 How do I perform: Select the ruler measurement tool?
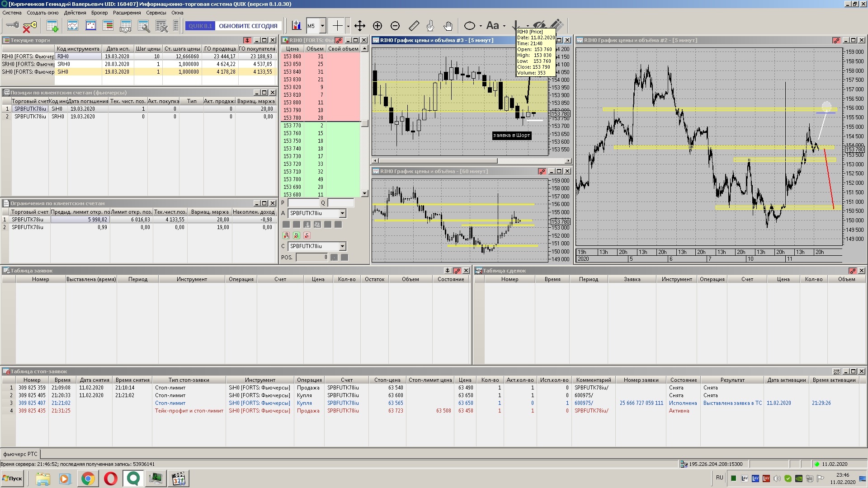413,26
